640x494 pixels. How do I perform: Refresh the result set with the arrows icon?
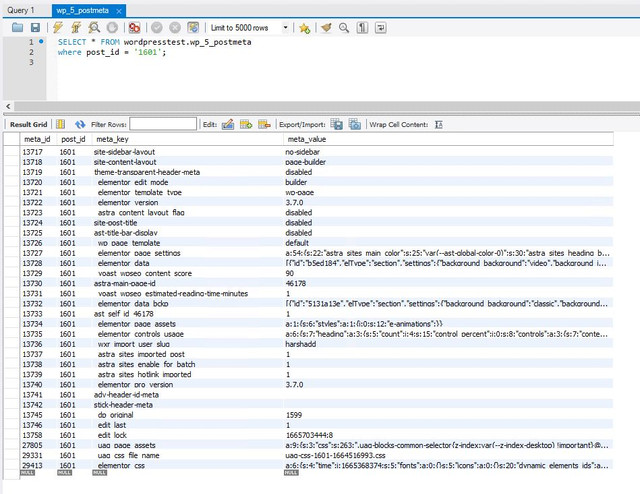[x=80, y=124]
